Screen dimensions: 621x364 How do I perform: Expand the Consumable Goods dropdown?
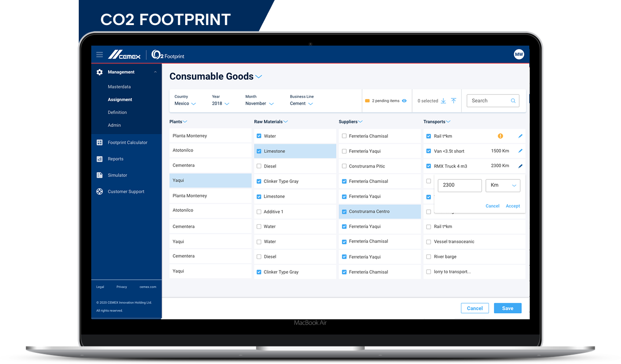[259, 77]
